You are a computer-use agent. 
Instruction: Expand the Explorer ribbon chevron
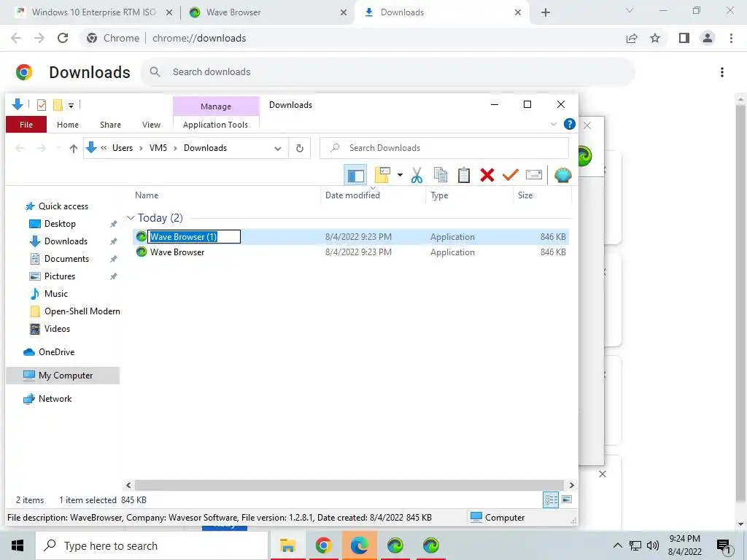click(554, 124)
